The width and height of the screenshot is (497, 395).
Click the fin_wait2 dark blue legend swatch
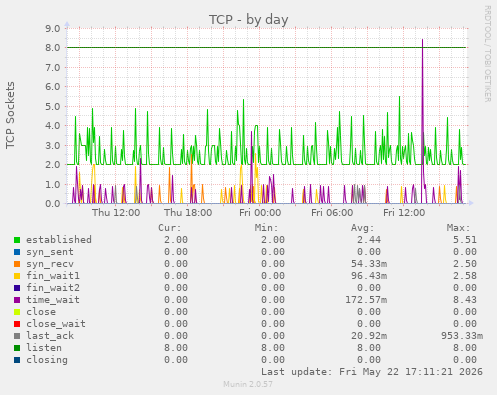click(17, 288)
